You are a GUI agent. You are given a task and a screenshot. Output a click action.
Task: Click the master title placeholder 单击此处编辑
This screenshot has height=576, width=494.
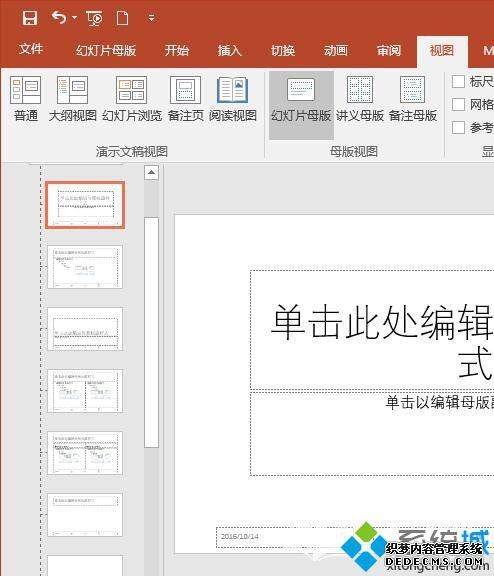(x=372, y=330)
